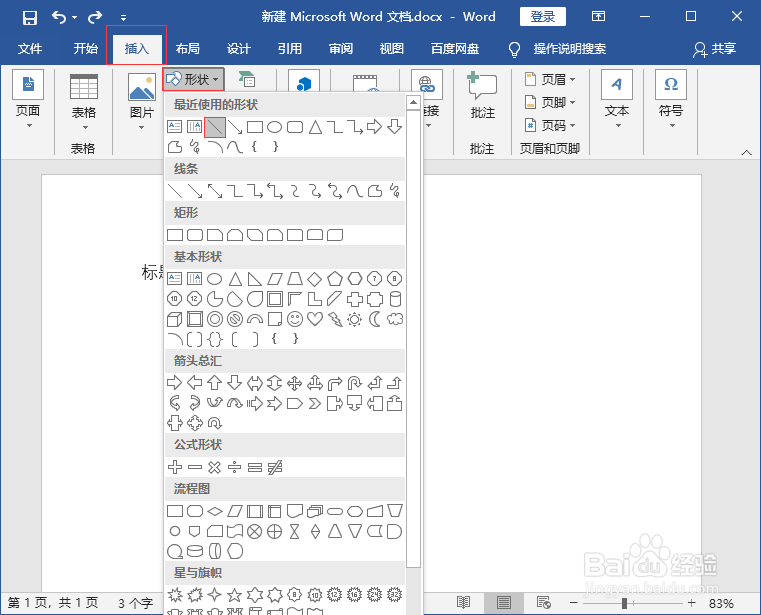Image resolution: width=761 pixels, height=615 pixels.
Task: Select the highlighted line shape in recent shapes
Action: [215, 127]
